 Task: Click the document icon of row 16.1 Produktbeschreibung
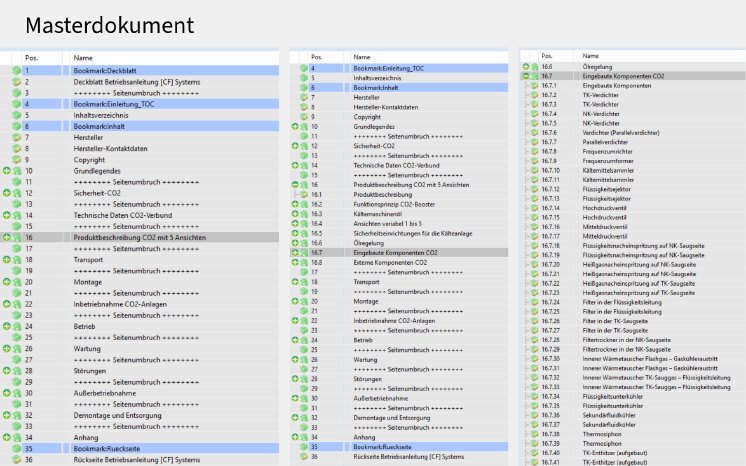[x=304, y=195]
